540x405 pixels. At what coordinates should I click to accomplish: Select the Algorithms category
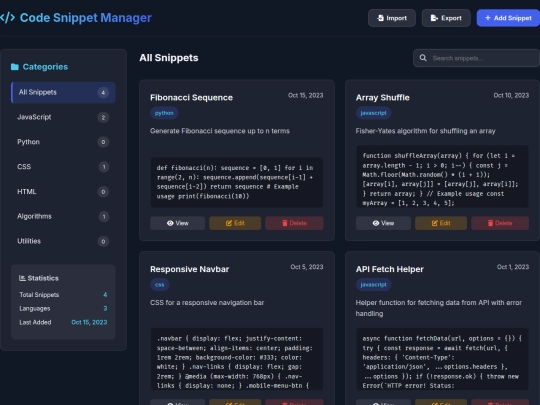coord(63,216)
